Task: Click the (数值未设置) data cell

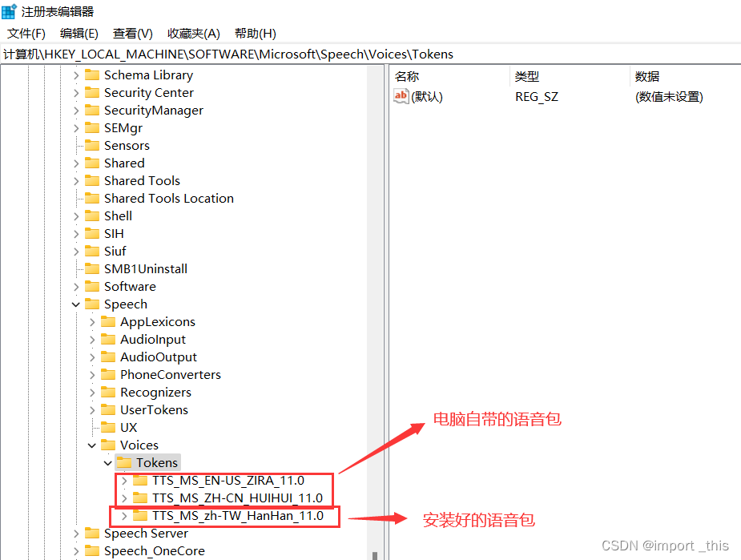Action: click(x=669, y=97)
